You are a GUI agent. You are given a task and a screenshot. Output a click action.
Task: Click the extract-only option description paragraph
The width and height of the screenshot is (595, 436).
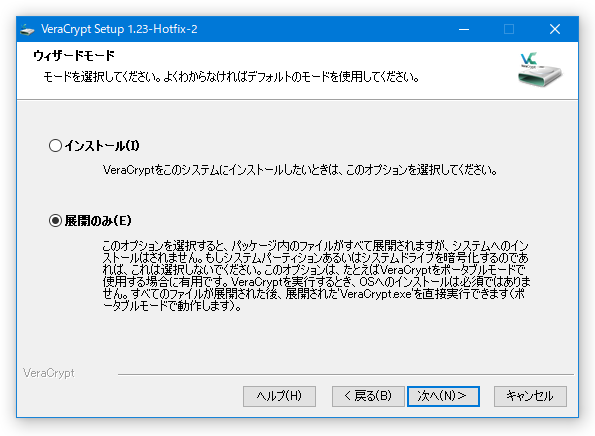316,276
